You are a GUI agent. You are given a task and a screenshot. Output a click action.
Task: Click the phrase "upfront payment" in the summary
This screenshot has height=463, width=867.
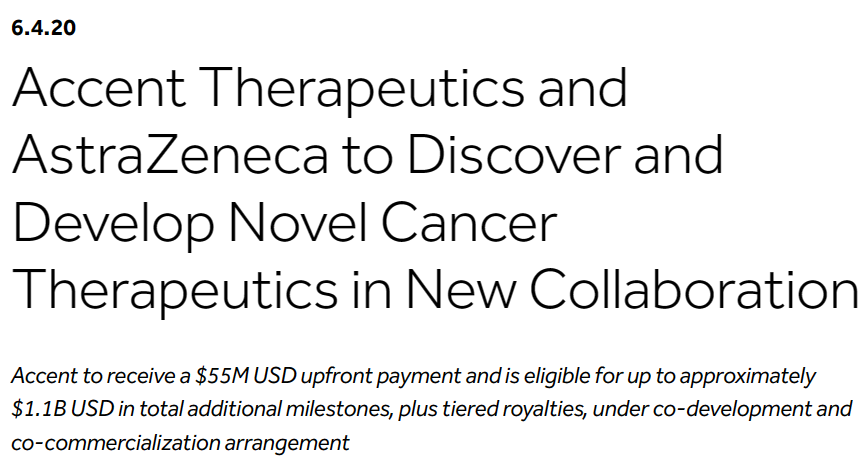(353, 377)
